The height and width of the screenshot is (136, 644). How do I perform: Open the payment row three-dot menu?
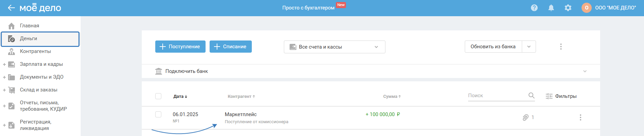click(580, 117)
